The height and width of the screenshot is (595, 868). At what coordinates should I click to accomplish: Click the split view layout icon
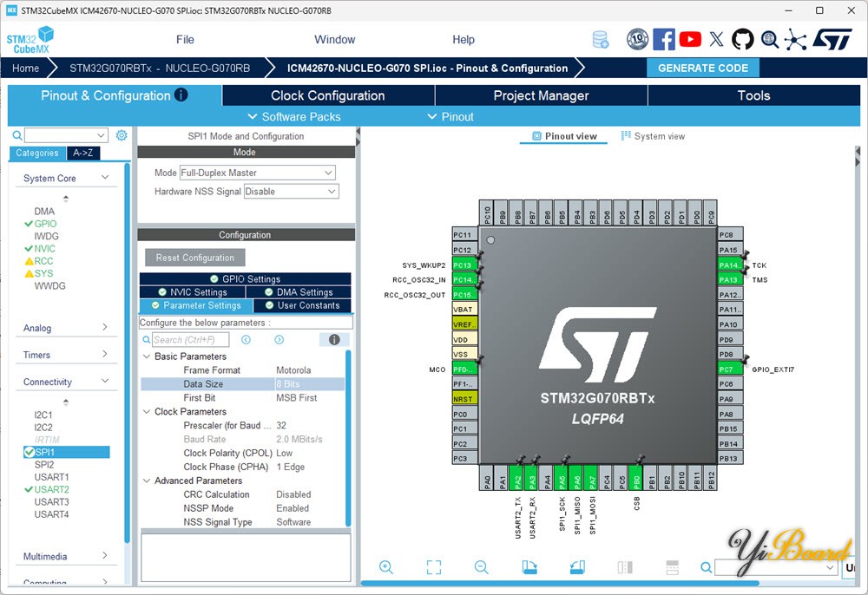click(625, 566)
